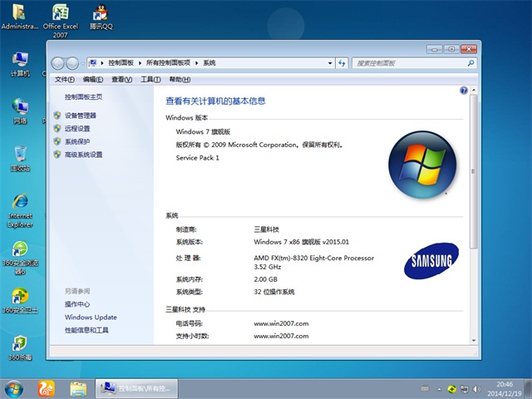Open the Internet Explorer desktop icon

(x=20, y=209)
